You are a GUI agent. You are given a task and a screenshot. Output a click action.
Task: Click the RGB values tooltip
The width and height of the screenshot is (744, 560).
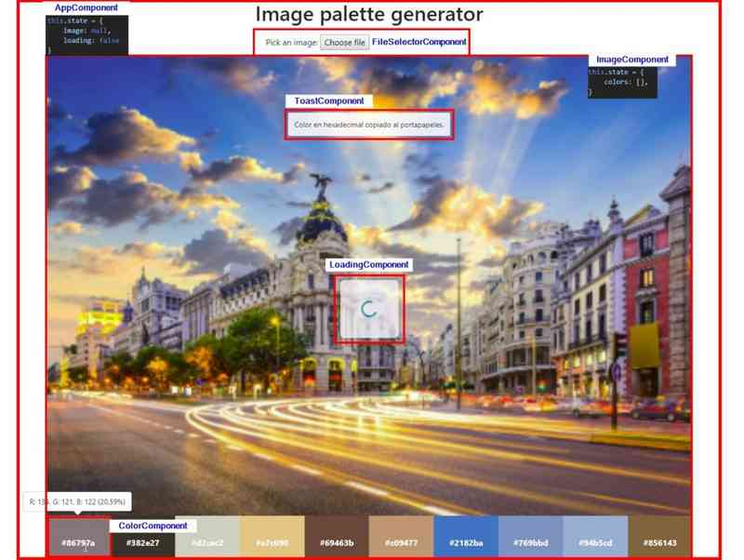pos(77,501)
